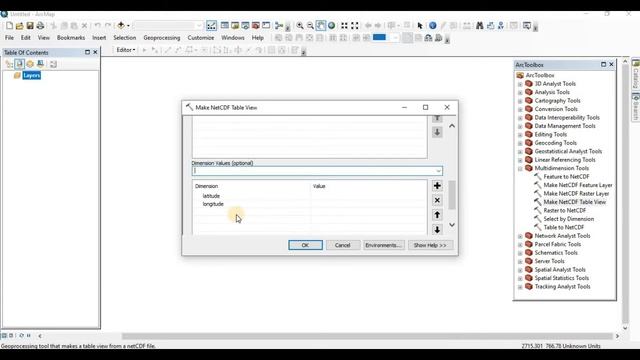640x360 pixels.
Task: Save the map with the disk icon
Action: (30, 26)
